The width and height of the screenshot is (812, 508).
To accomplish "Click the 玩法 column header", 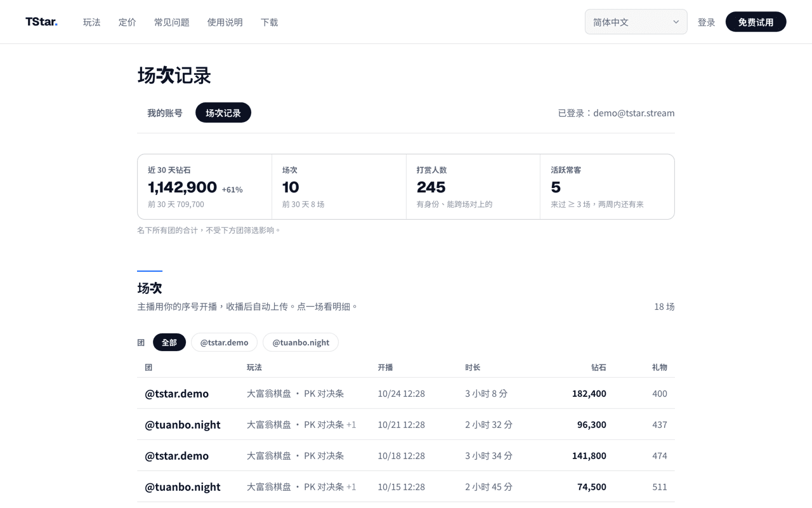I will [x=254, y=367].
